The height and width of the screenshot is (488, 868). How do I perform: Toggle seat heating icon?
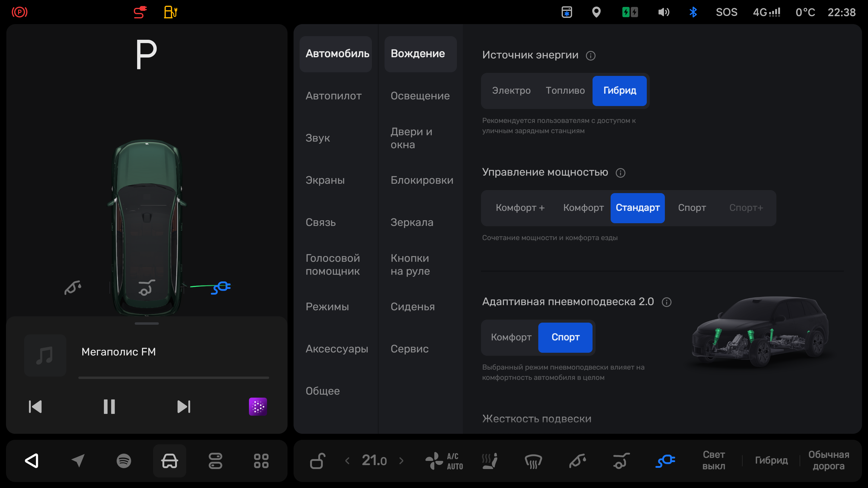pyautogui.click(x=489, y=461)
